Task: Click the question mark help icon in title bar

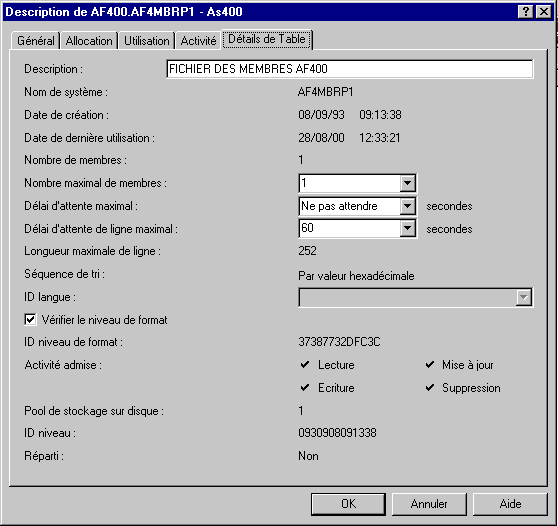Action: tap(525, 12)
